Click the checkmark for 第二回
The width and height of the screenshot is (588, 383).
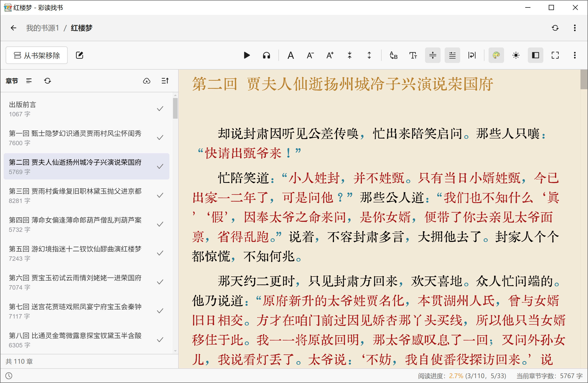tap(160, 167)
